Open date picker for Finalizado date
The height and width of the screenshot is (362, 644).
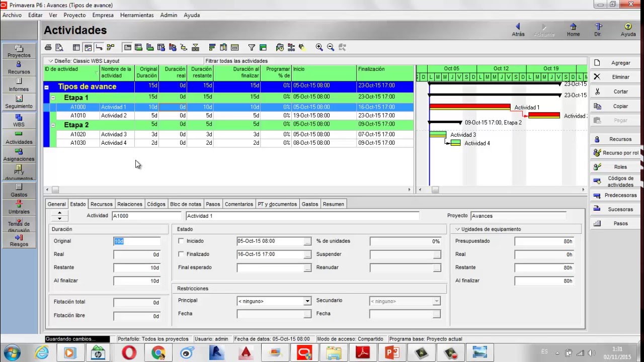coord(307,255)
